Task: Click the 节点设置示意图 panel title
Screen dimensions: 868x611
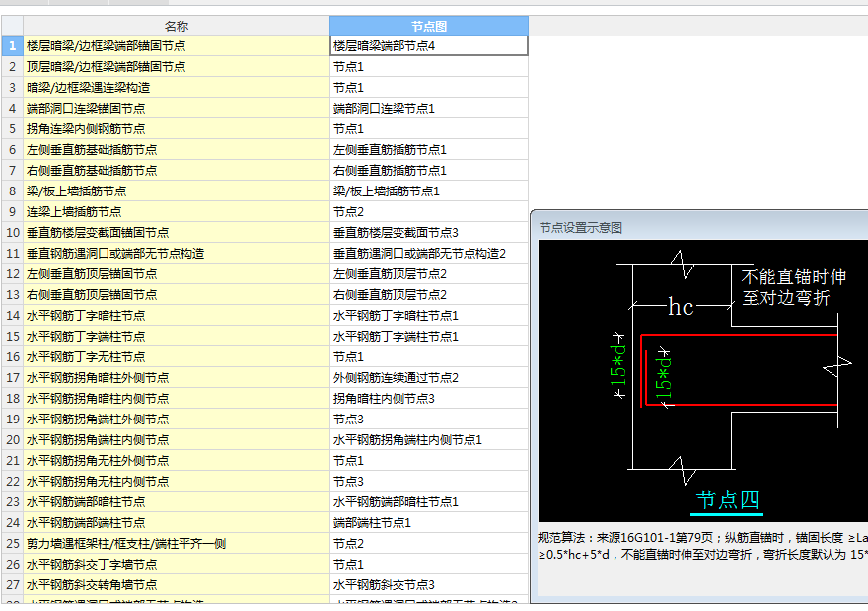Action: coord(581,228)
